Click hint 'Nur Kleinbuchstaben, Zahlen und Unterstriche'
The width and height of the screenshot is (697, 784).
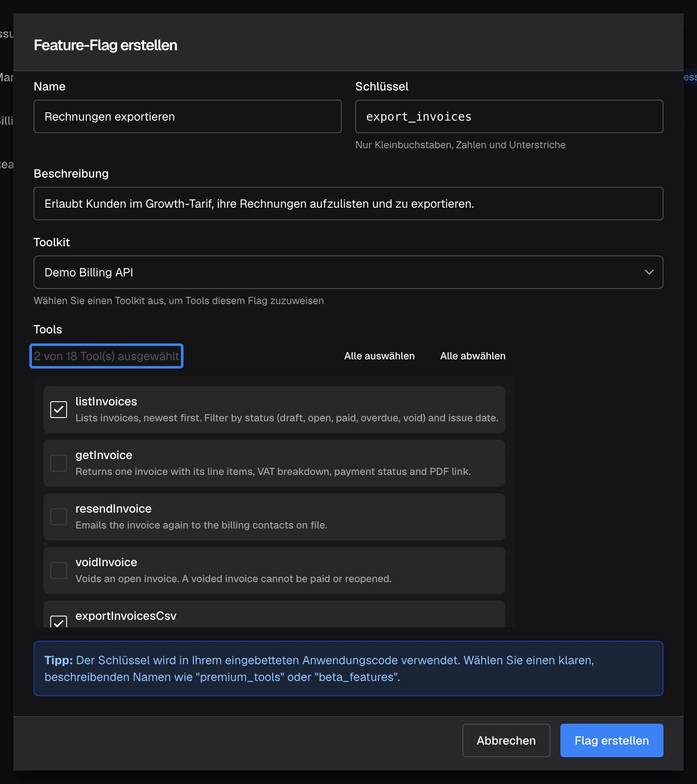460,145
